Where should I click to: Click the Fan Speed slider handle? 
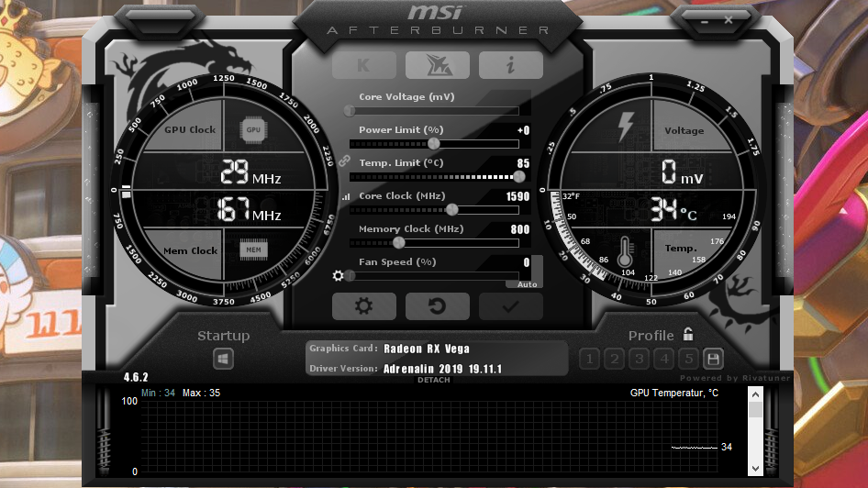tap(350, 275)
